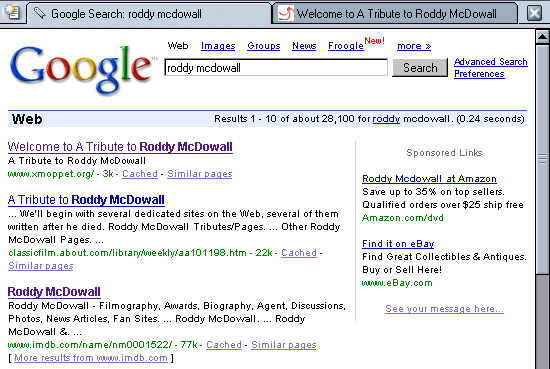Open Cached copy of classicfilm.about.com result
Viewport: 550px width, 369px height.
[299, 253]
